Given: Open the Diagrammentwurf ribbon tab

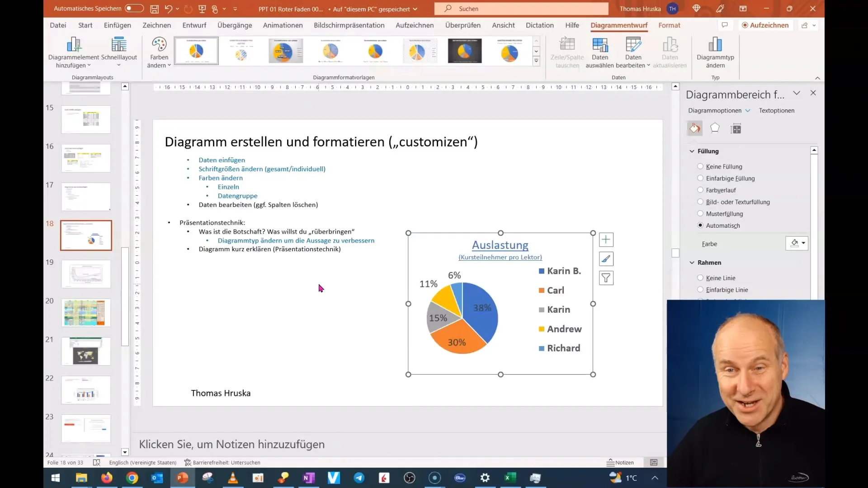Looking at the screenshot, I should tap(619, 25).
